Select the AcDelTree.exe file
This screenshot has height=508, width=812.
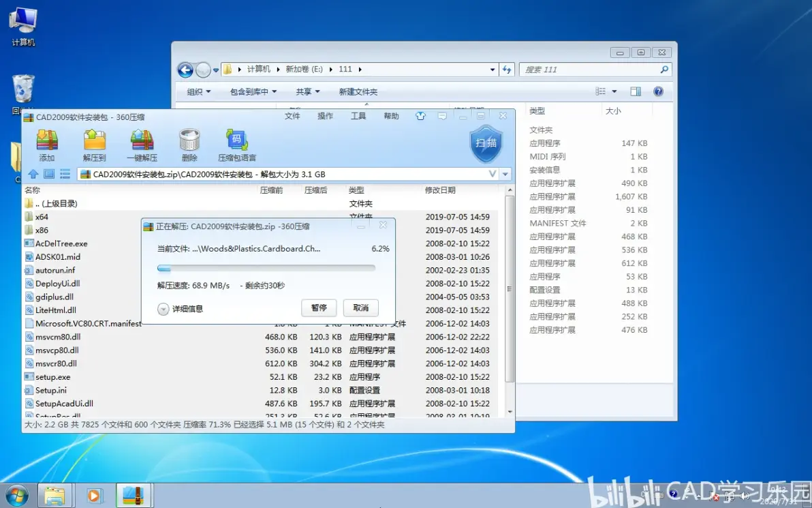[x=61, y=243]
